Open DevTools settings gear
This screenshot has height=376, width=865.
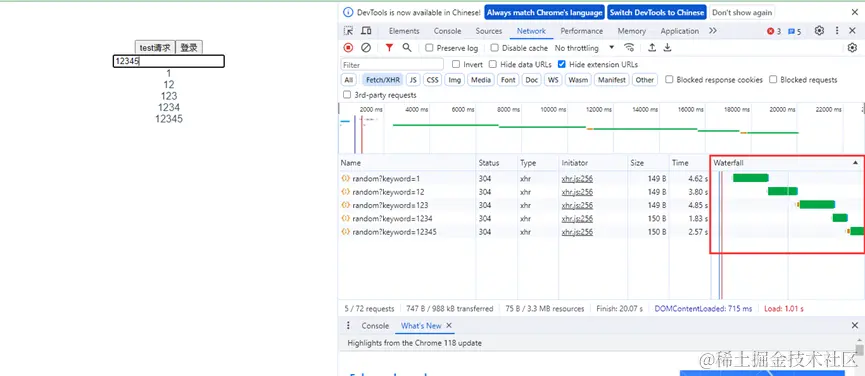[x=819, y=31]
